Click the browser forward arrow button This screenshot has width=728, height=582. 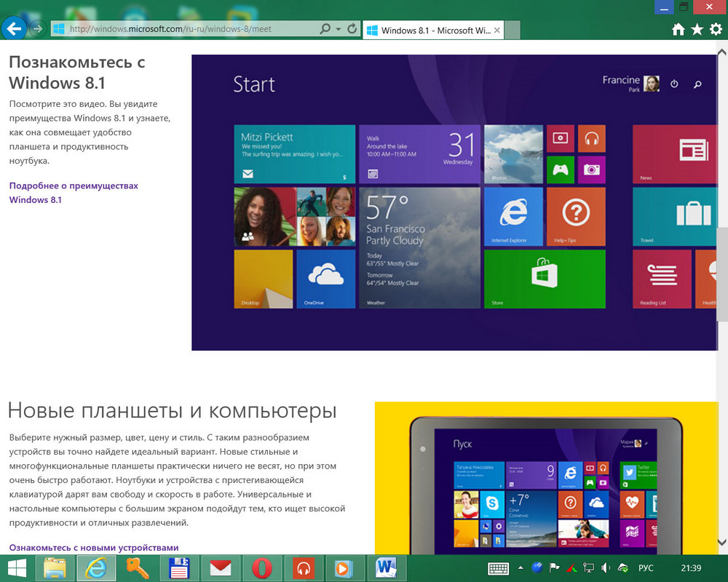click(38, 29)
